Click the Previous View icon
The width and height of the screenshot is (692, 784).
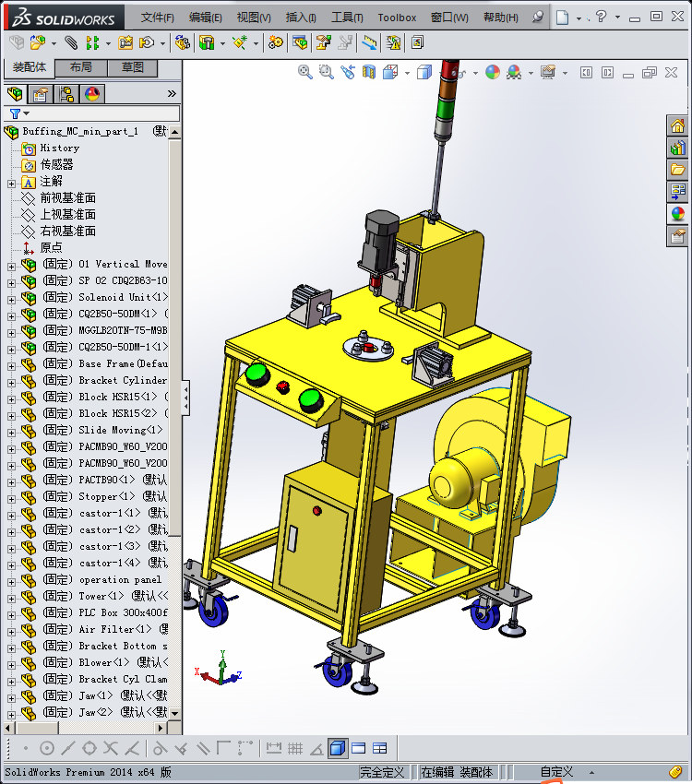348,73
